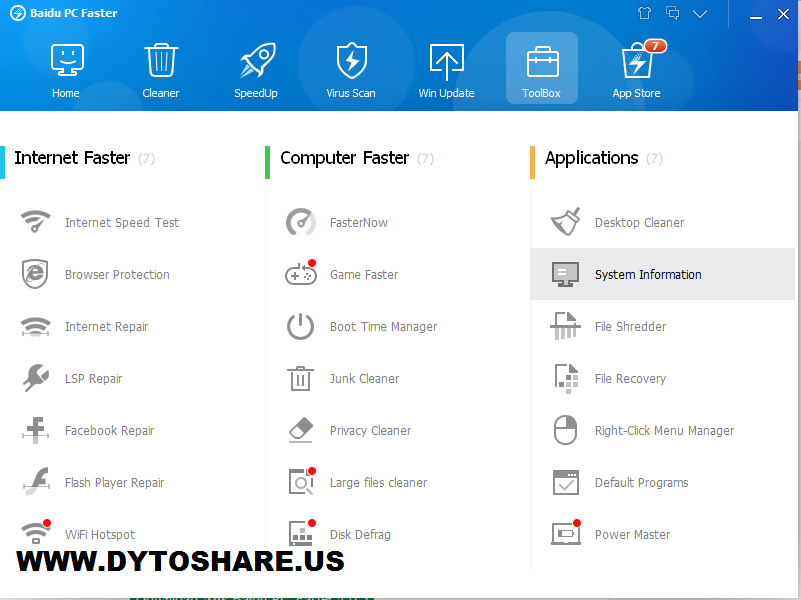Open the Virus Scan shield icon
This screenshot has width=801, height=600.
(351, 60)
